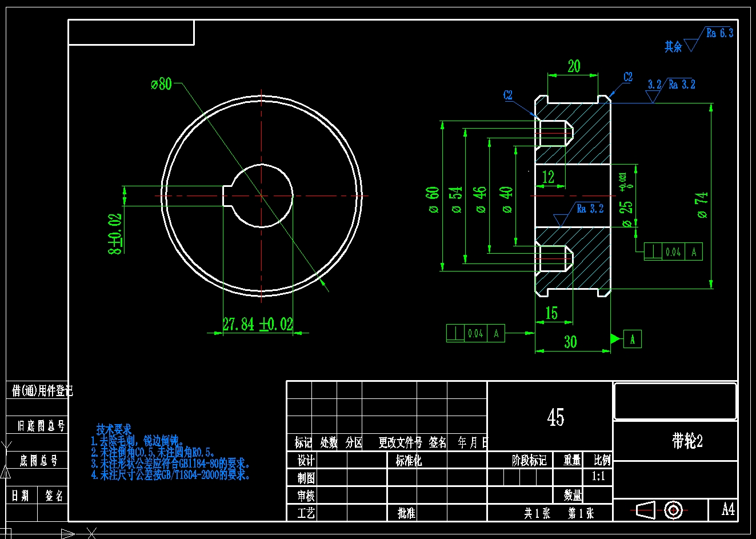Click the 工艺 row label
Viewport: 756px width, 539px height.
click(x=306, y=513)
